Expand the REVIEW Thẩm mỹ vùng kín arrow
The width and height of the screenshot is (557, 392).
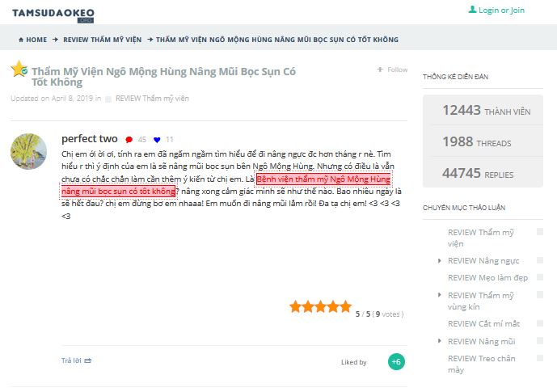point(440,295)
